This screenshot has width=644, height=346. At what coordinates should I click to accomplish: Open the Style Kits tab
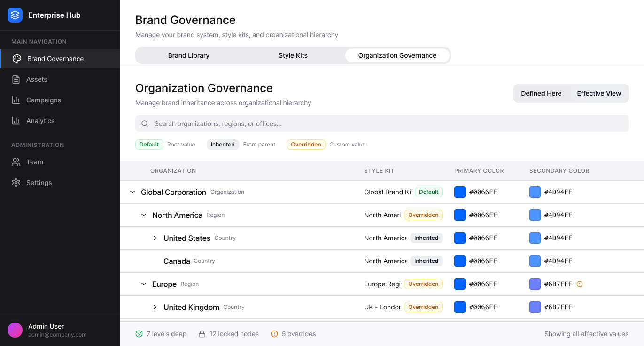click(293, 55)
